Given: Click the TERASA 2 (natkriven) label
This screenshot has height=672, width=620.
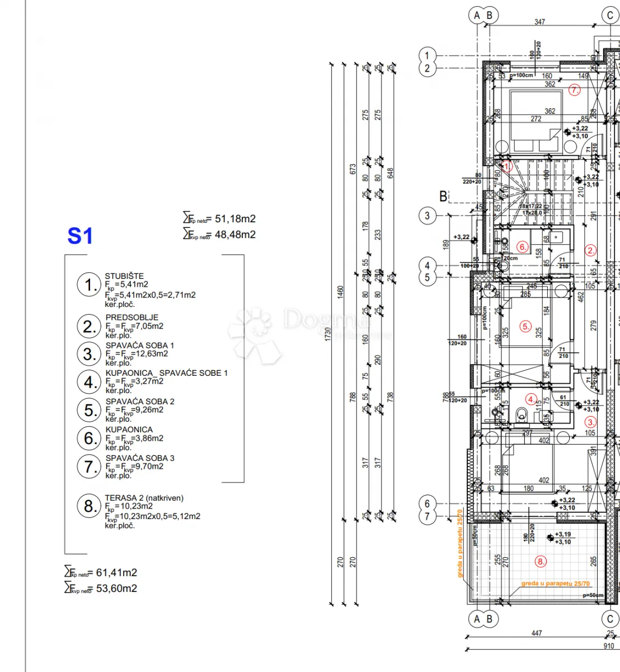Looking at the screenshot, I should tap(144, 498).
